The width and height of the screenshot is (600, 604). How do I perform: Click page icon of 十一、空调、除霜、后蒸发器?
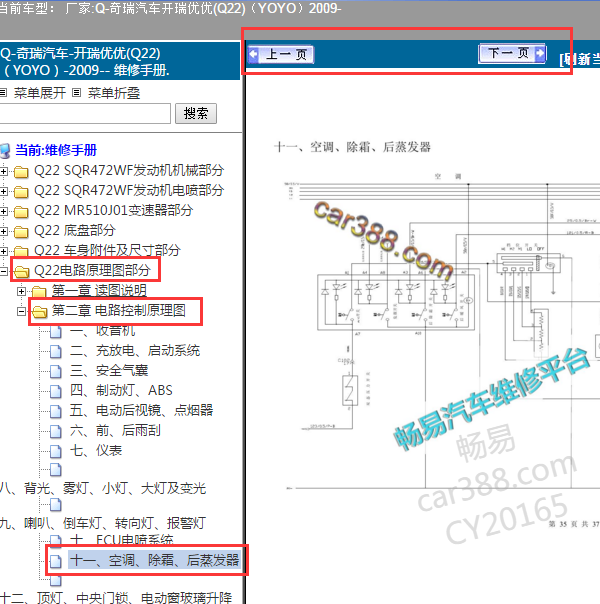coord(56,561)
